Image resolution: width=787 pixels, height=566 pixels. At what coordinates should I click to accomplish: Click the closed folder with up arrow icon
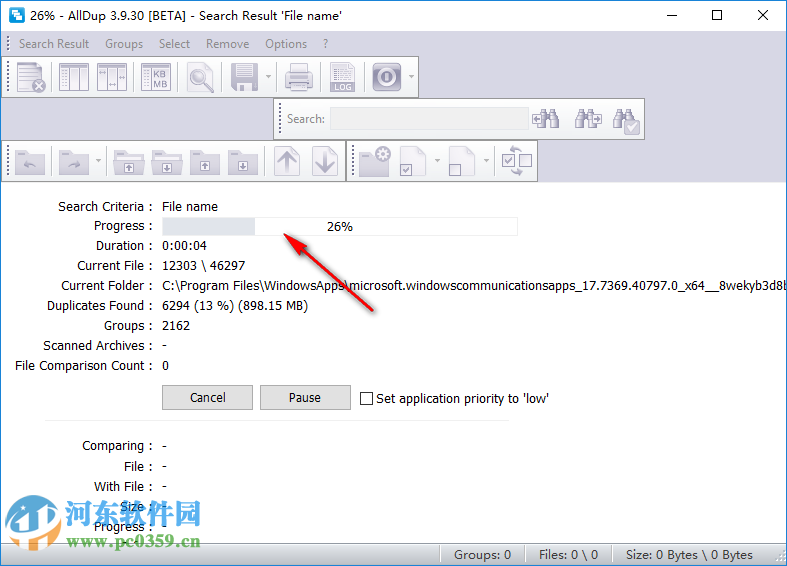205,162
